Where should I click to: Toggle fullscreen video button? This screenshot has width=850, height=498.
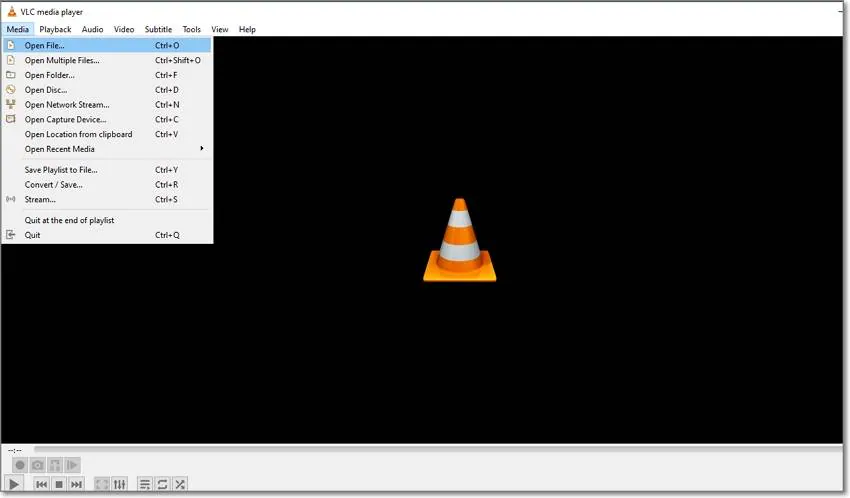tap(102, 484)
